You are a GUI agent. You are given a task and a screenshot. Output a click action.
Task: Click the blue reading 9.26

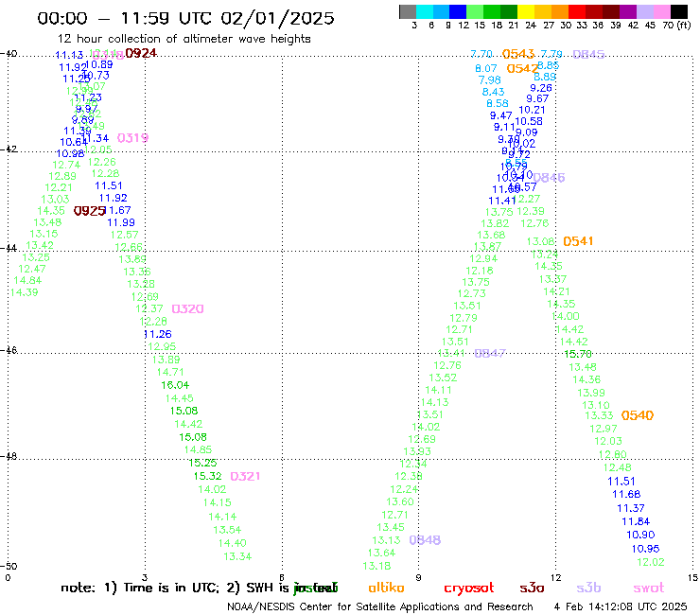click(541, 88)
